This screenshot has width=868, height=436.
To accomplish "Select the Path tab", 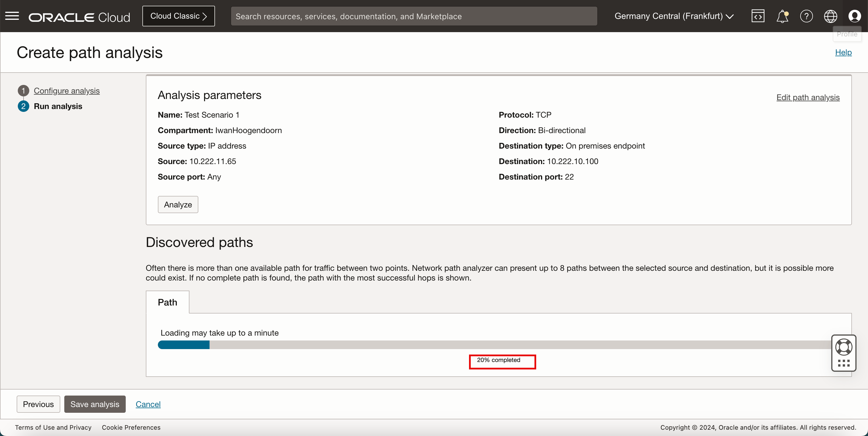I will pyautogui.click(x=167, y=302).
